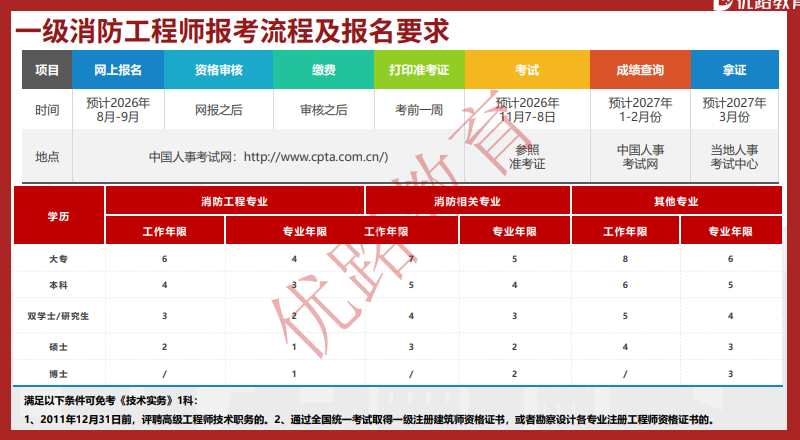Viewport: 800px width, 440px height.
Task: Select the 其他专业 column header
Action: pyautogui.click(x=676, y=201)
